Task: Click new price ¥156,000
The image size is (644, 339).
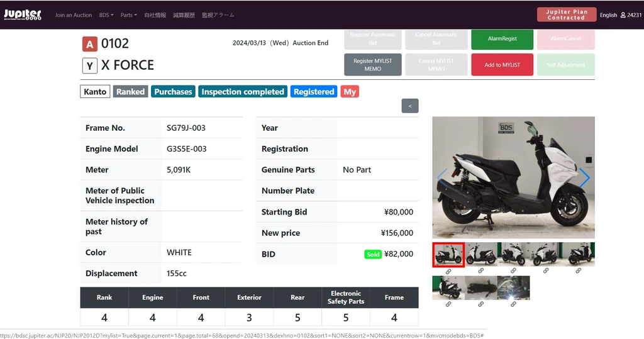Action: coord(397,233)
